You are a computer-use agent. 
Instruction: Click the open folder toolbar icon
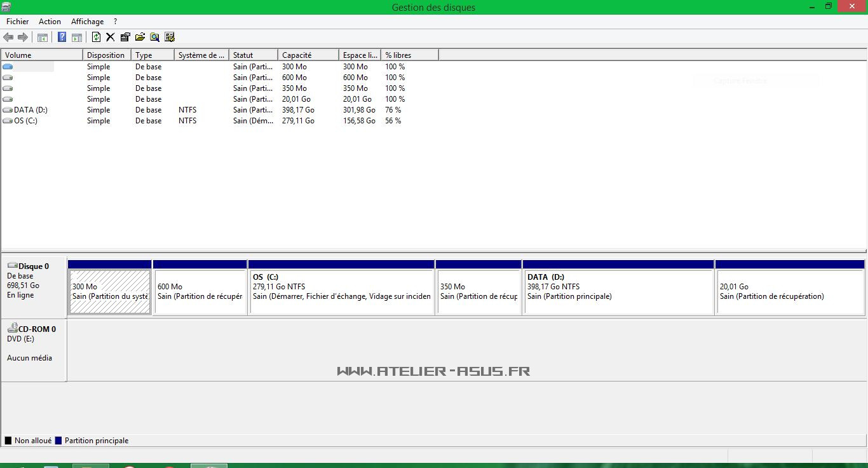coord(140,38)
